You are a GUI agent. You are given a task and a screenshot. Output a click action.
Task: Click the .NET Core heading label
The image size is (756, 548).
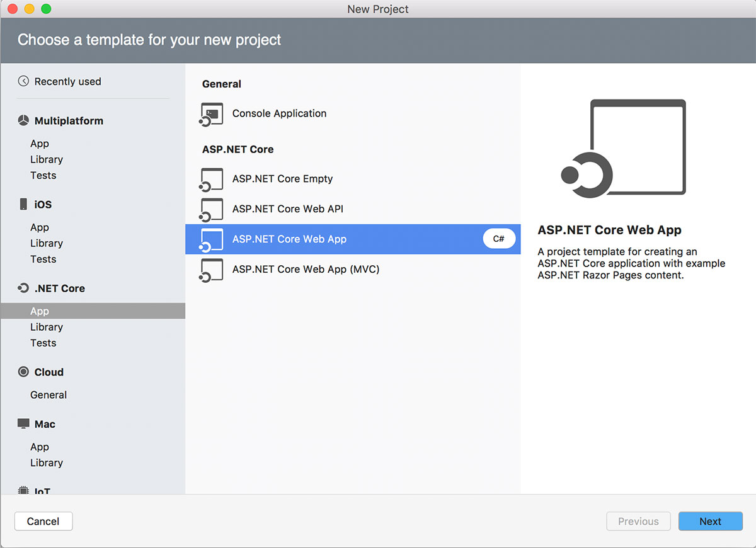coord(60,288)
